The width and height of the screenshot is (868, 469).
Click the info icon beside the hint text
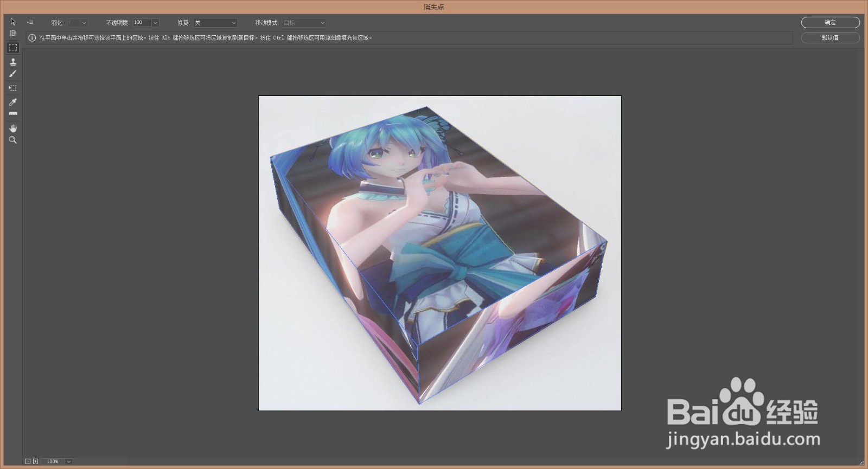point(32,38)
